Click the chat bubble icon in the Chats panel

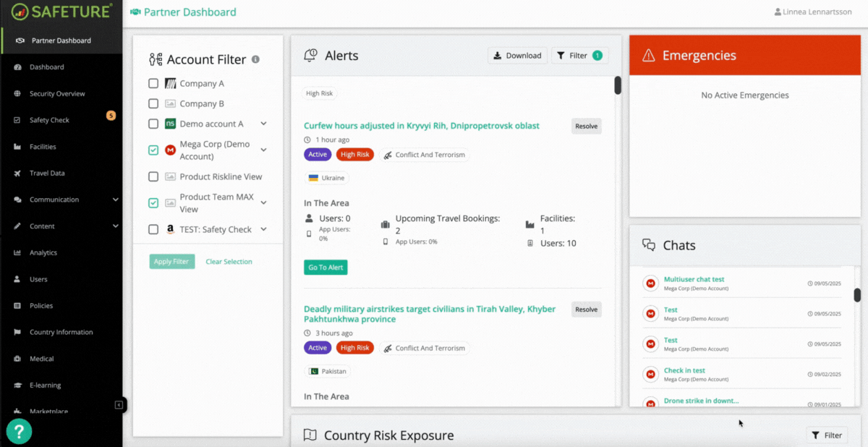pyautogui.click(x=649, y=245)
